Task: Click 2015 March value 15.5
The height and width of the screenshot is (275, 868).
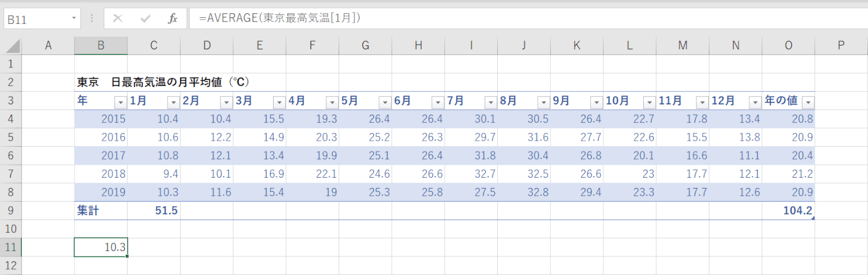Action: pyautogui.click(x=259, y=119)
